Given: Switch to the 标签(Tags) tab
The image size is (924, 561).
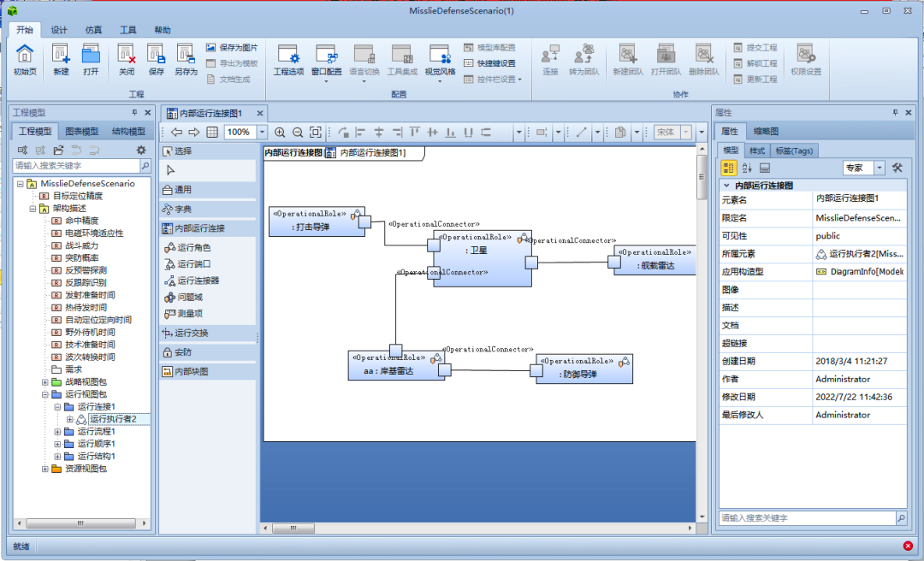Looking at the screenshot, I should point(794,151).
